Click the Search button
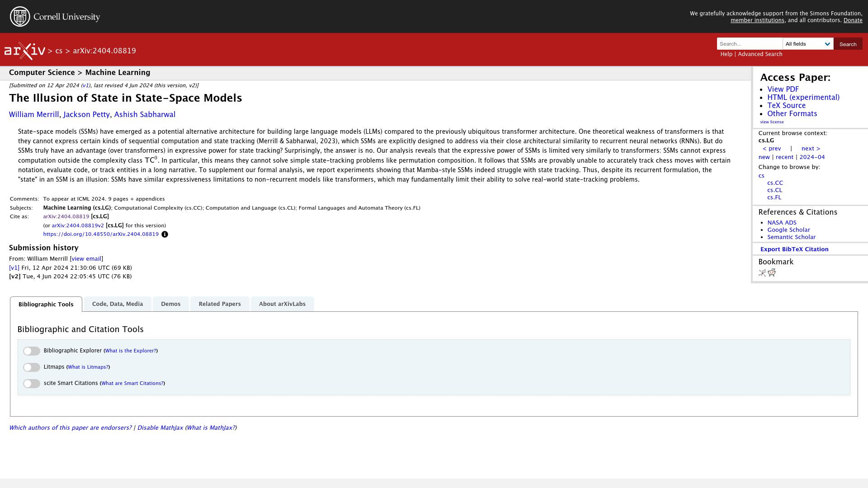The height and width of the screenshot is (488, 868). 848,44
